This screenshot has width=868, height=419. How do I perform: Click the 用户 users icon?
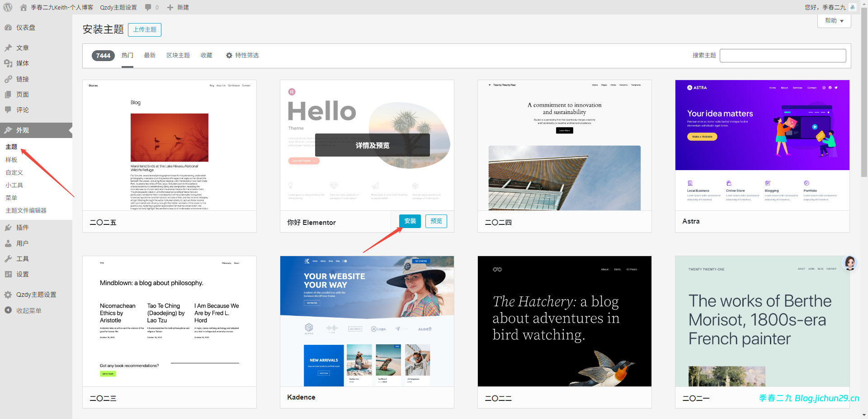[8, 243]
